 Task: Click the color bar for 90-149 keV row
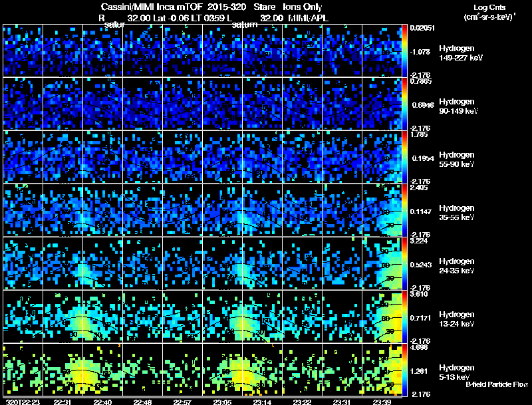click(x=404, y=104)
